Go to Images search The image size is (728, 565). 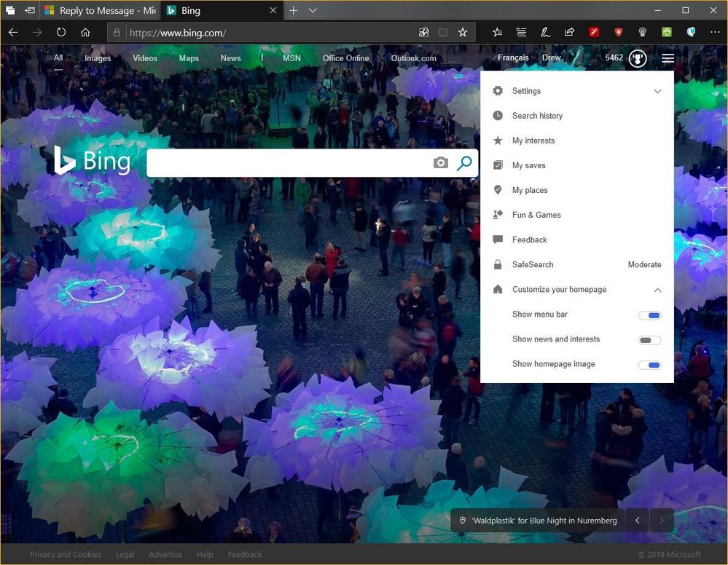(98, 58)
